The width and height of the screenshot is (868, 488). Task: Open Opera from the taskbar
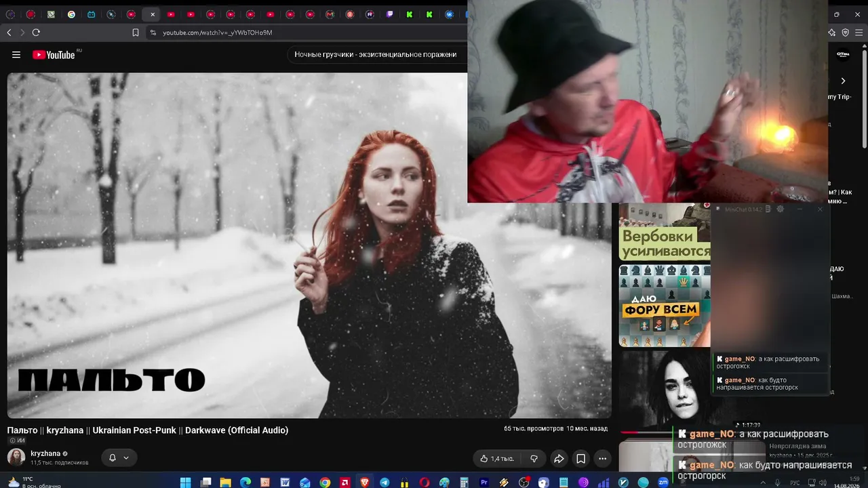pyautogui.click(x=425, y=483)
